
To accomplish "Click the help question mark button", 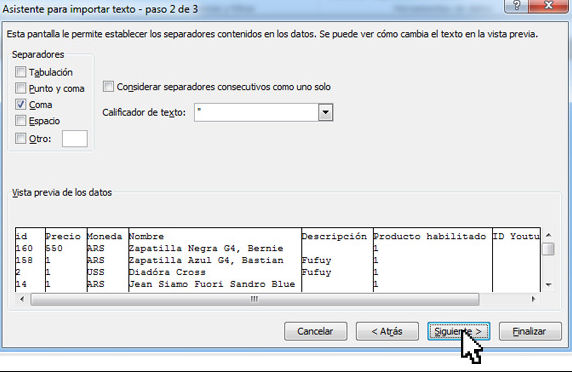I will [516, 5].
